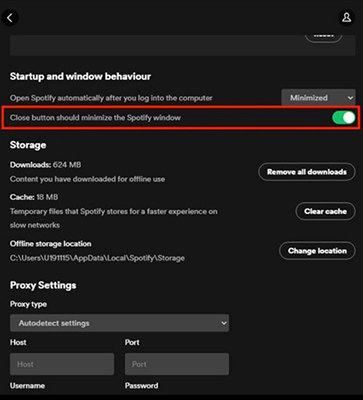363x400 pixels.
Task: Open the Minimized startup dropdown
Action: 318,98
